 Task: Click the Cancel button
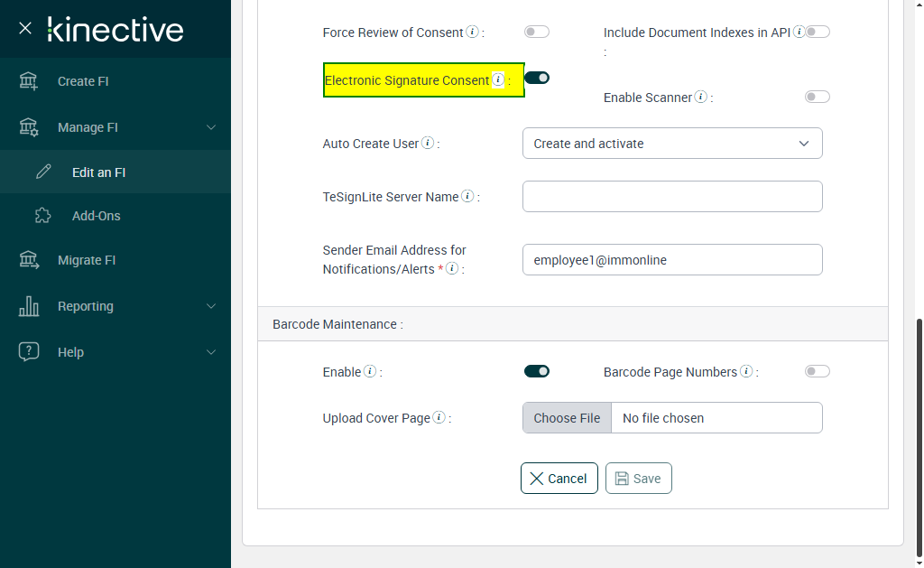[559, 479]
